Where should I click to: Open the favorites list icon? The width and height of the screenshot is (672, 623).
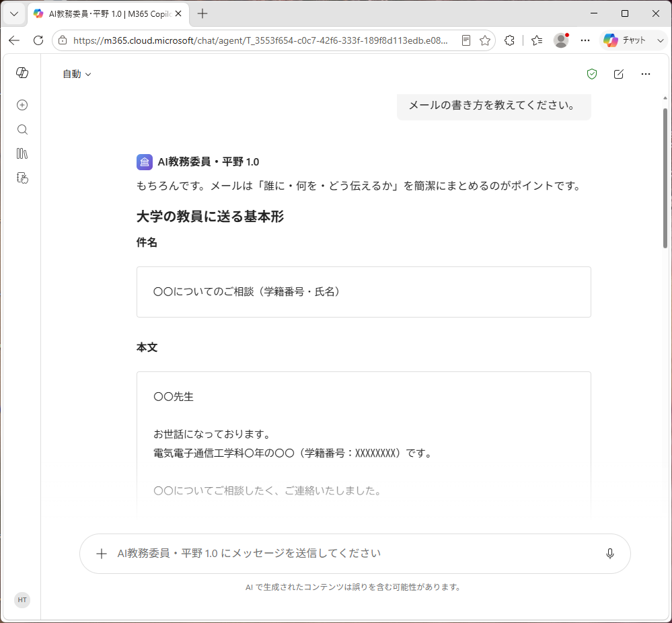(537, 40)
